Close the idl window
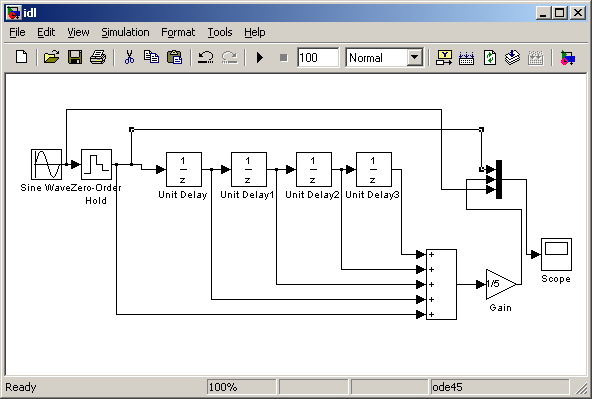 point(578,13)
